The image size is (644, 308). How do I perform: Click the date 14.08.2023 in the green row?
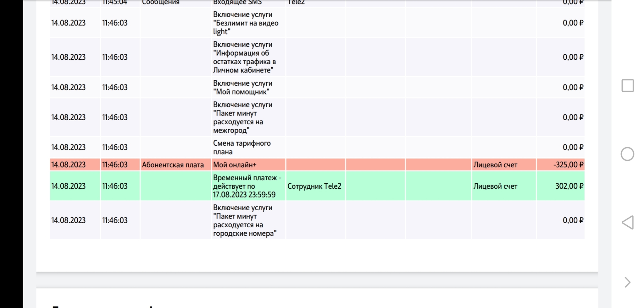(x=68, y=186)
